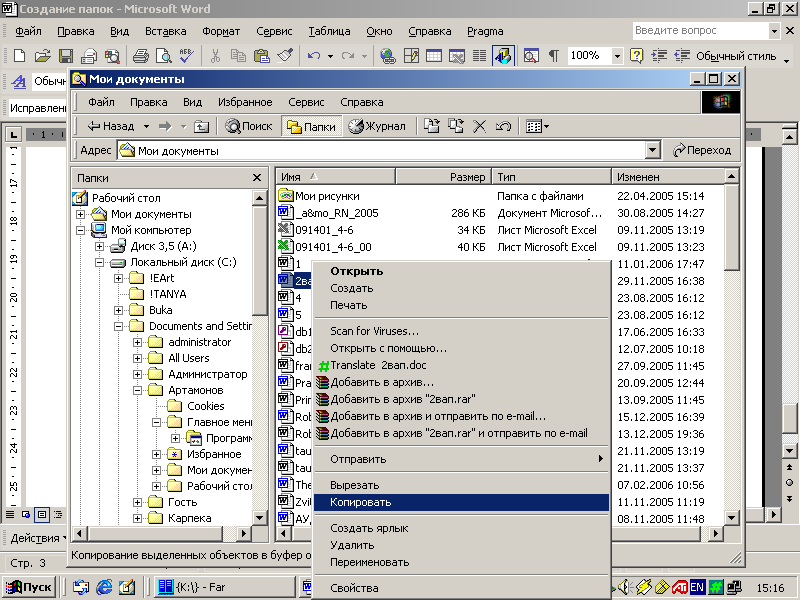Image resolution: width=800 pixels, height=600 pixels.
Task: Open Назад history dropdown arrow
Action: (x=146, y=126)
